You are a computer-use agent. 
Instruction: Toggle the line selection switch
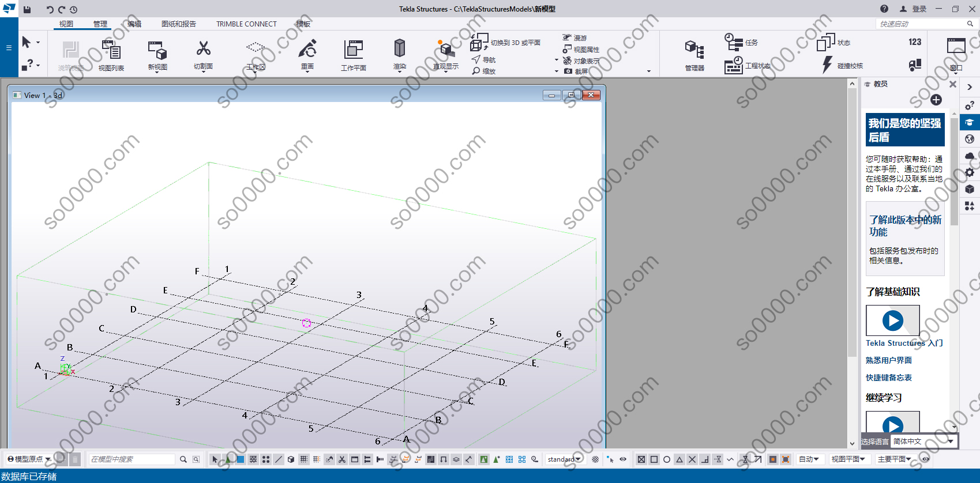279,459
